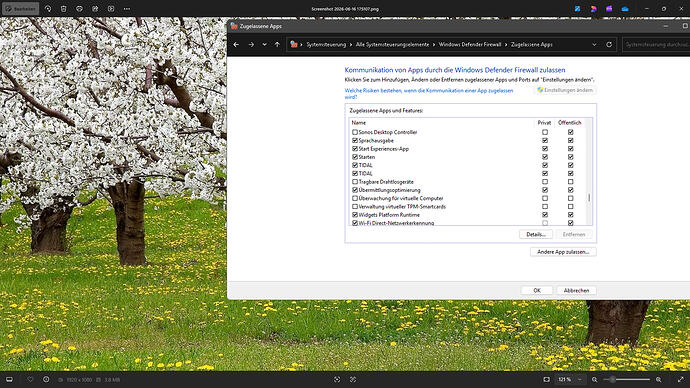Open the OneDrive cloud icon in title bar
690x388 pixels.
click(x=625, y=9)
